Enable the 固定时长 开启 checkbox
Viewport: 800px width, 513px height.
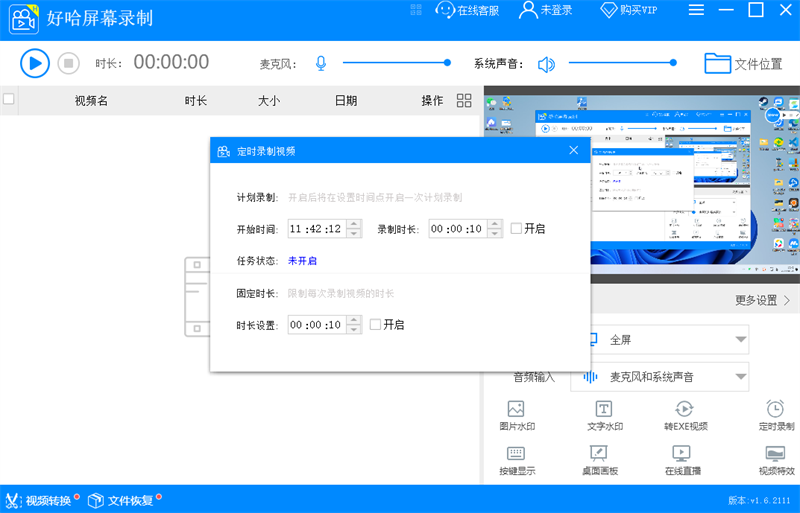click(x=375, y=324)
